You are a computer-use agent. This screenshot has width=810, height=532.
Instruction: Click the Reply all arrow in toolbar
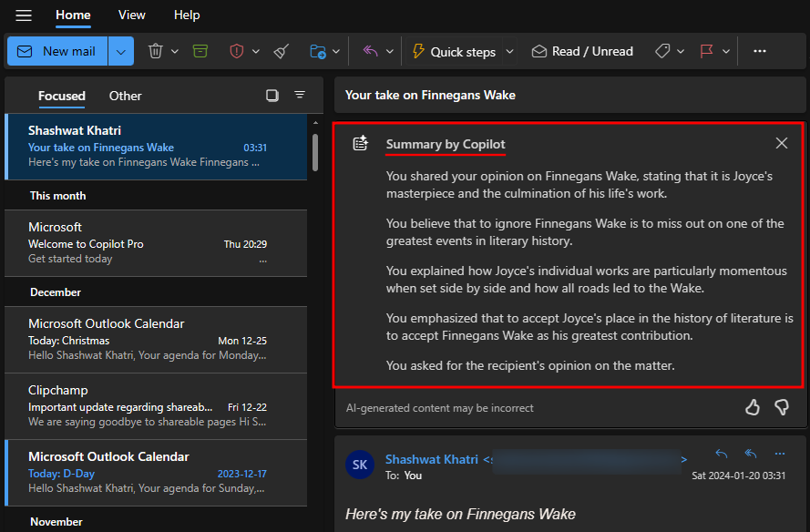pos(371,51)
